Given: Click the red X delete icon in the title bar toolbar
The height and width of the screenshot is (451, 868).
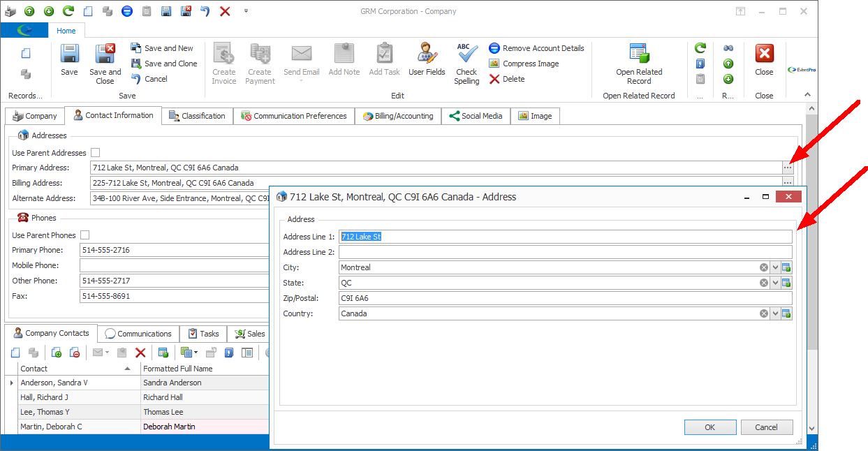Looking at the screenshot, I should pyautogui.click(x=225, y=11).
